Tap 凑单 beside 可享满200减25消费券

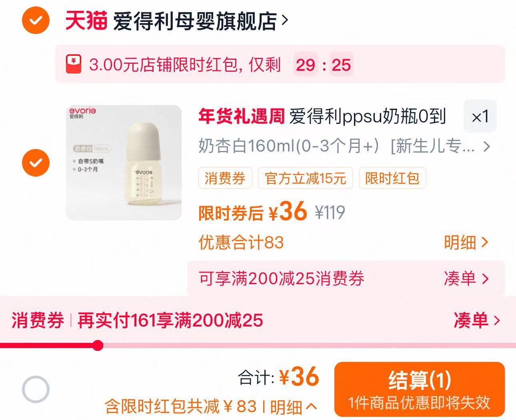coord(466,279)
